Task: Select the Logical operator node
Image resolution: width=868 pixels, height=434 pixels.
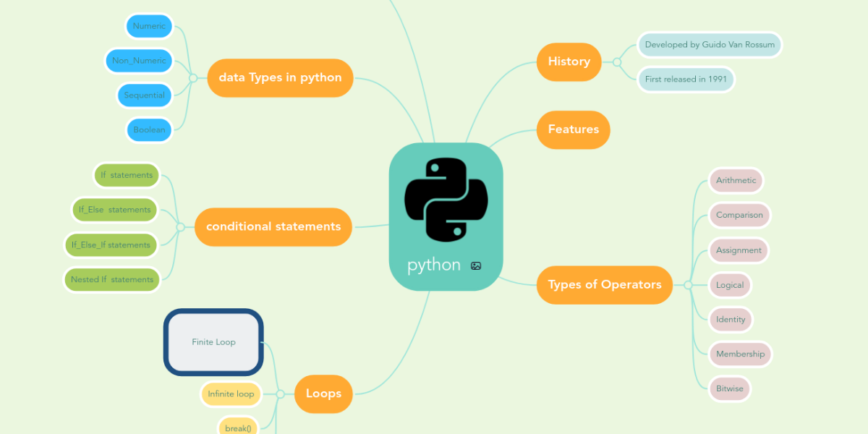Action: [730, 285]
